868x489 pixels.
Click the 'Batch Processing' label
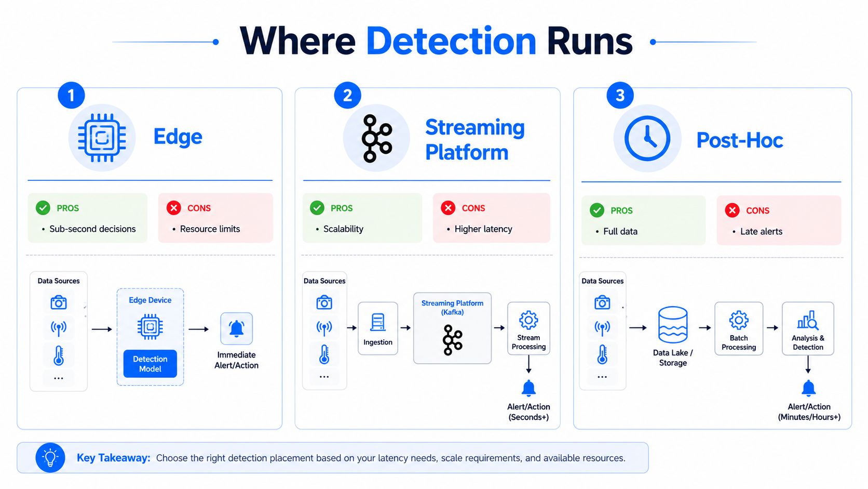tap(739, 343)
